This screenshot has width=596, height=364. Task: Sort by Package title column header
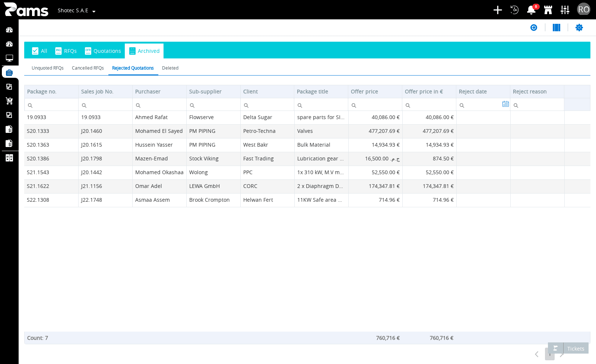point(321,92)
